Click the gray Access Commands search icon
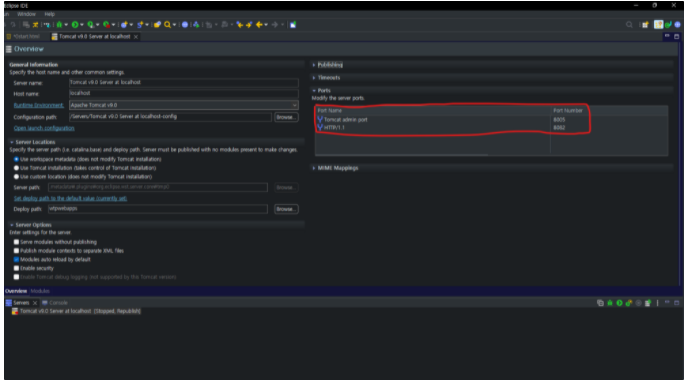 (629, 25)
